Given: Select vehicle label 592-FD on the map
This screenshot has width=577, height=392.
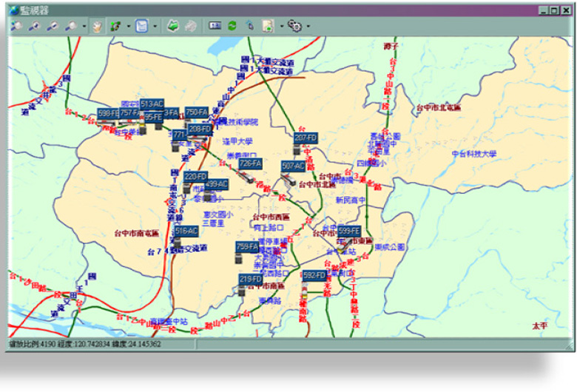Looking at the screenshot, I should [x=314, y=275].
